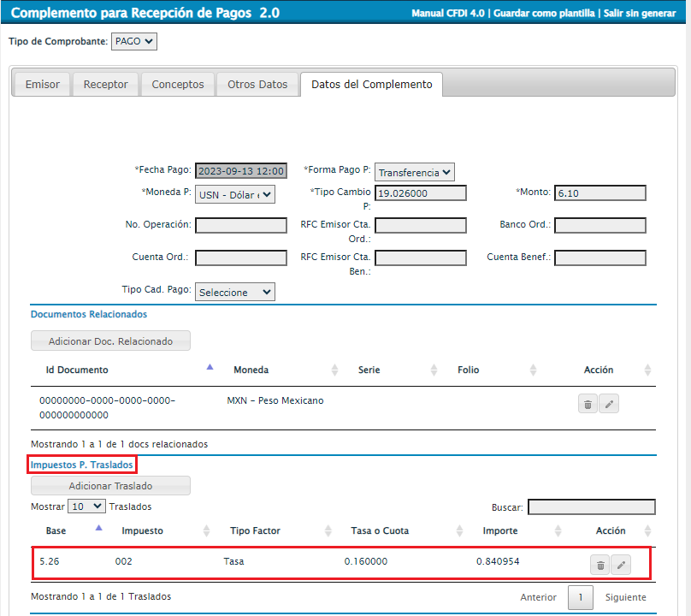Focus the Monto amount field
Image resolution: width=691 pixels, height=616 pixels.
click(x=599, y=193)
